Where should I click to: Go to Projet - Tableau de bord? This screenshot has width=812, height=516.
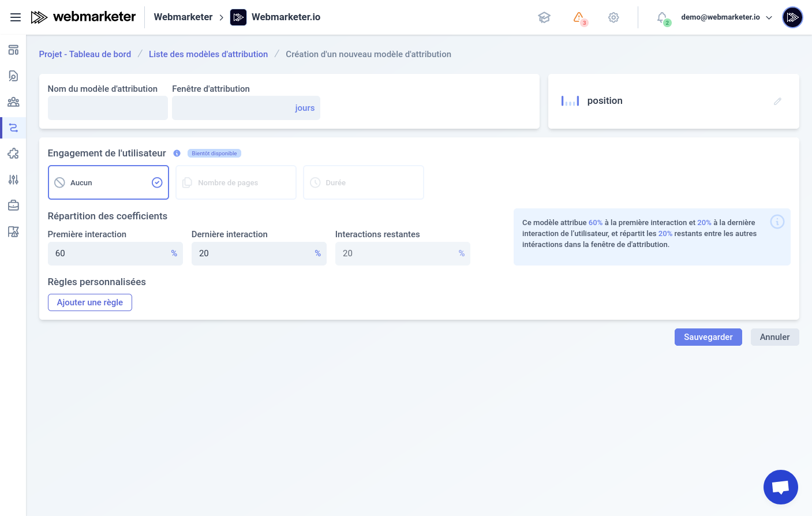(85, 54)
